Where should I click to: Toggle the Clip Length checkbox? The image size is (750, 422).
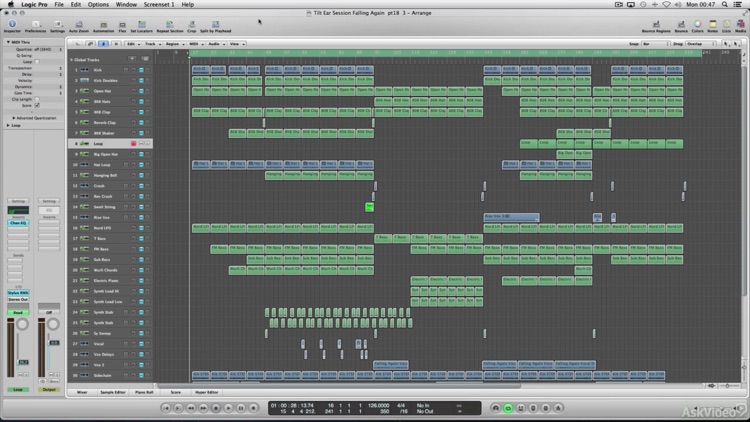[37, 99]
